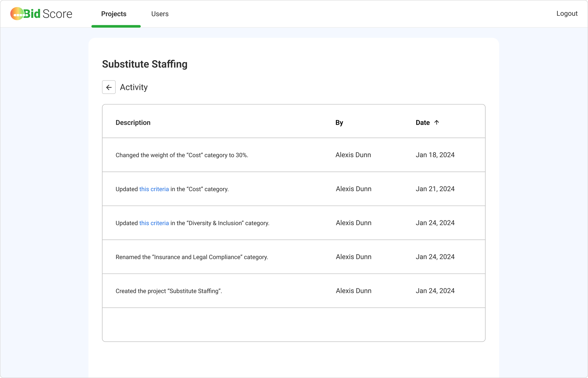The height and width of the screenshot is (378, 588).
Task: Open 'this criteria' link in Cost row
Action: (x=154, y=189)
